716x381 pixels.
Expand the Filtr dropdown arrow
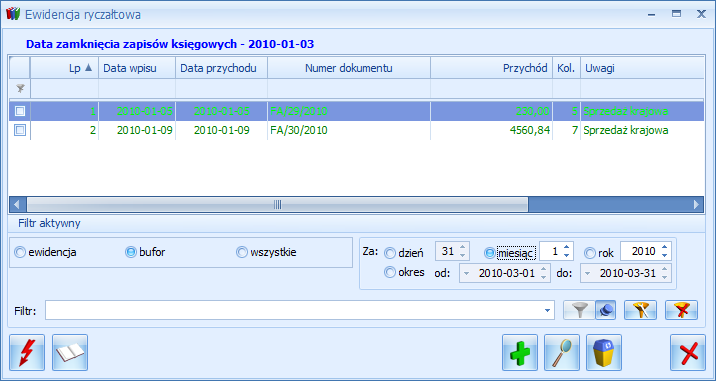coord(547,310)
